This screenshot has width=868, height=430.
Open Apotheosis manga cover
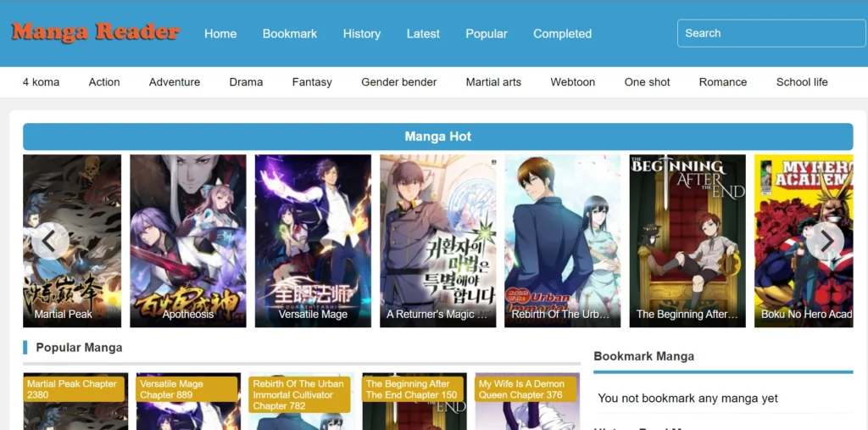coord(188,241)
